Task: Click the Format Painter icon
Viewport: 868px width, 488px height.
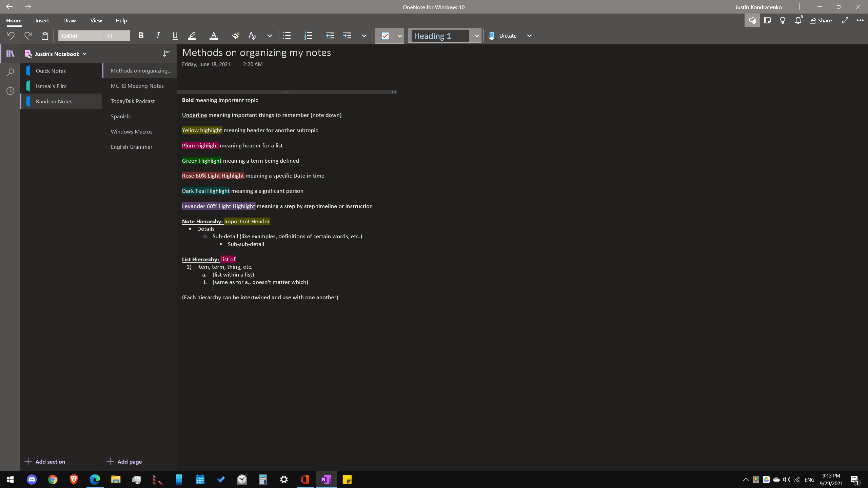Action: point(235,36)
